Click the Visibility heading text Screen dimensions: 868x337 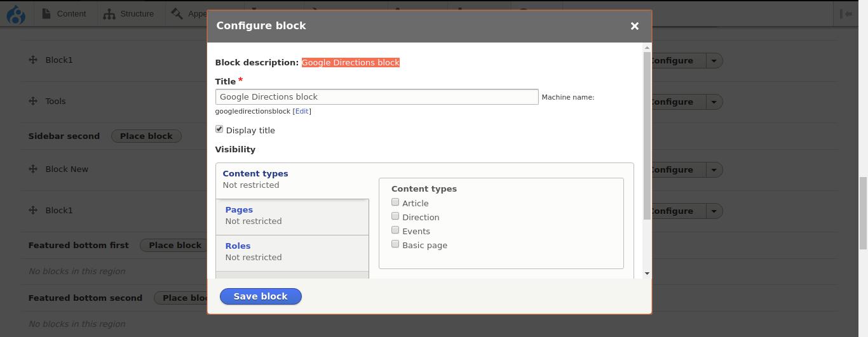click(235, 149)
